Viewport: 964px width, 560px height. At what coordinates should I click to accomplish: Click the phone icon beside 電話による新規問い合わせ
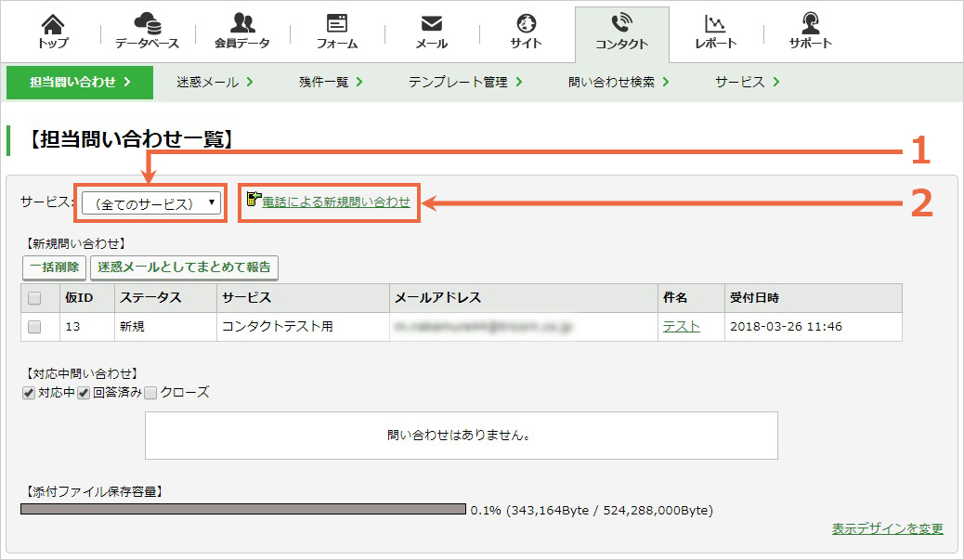(x=254, y=199)
